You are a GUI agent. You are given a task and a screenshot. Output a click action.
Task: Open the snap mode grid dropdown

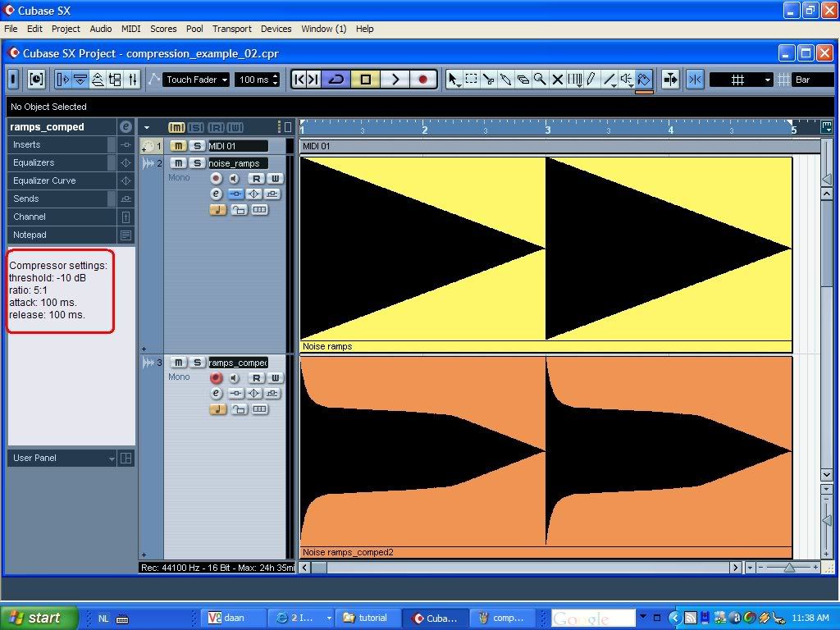coord(742,80)
